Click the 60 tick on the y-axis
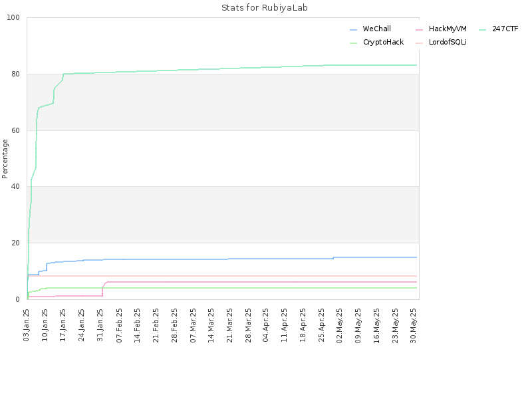This screenshot has width=532, height=399. tap(15, 130)
